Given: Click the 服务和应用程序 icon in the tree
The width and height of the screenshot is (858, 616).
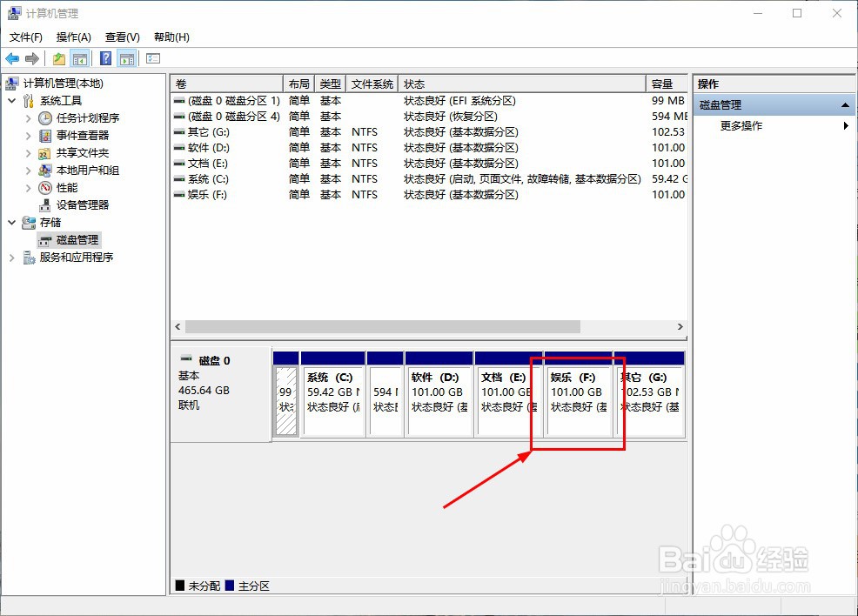Looking at the screenshot, I should coord(29,258).
